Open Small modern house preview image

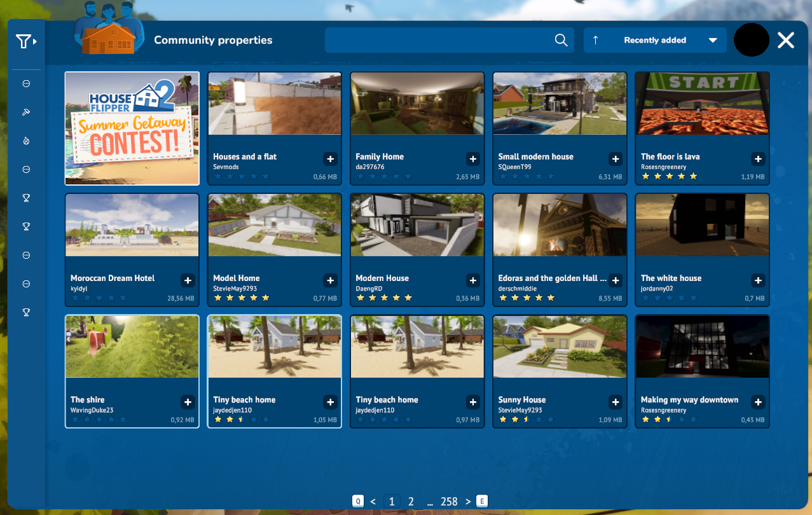pyautogui.click(x=560, y=103)
